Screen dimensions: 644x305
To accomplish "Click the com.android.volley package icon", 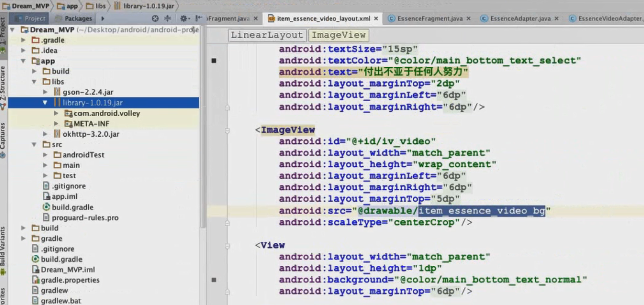I will click(x=68, y=114).
